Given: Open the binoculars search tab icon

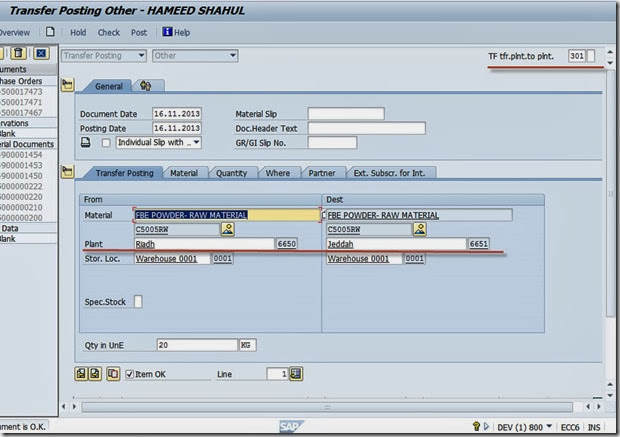Looking at the screenshot, I should point(146,86).
